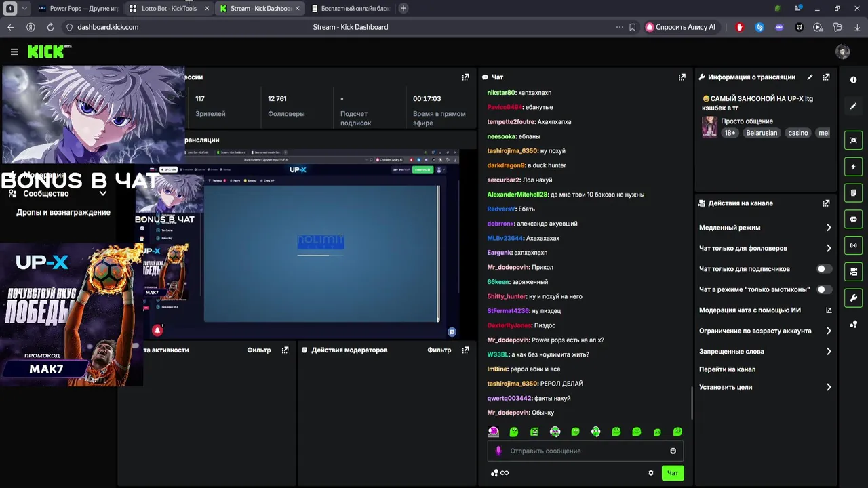868x488 pixels.
Task: Click username Mr_dodepovih asking about Power pops
Action: click(507, 340)
